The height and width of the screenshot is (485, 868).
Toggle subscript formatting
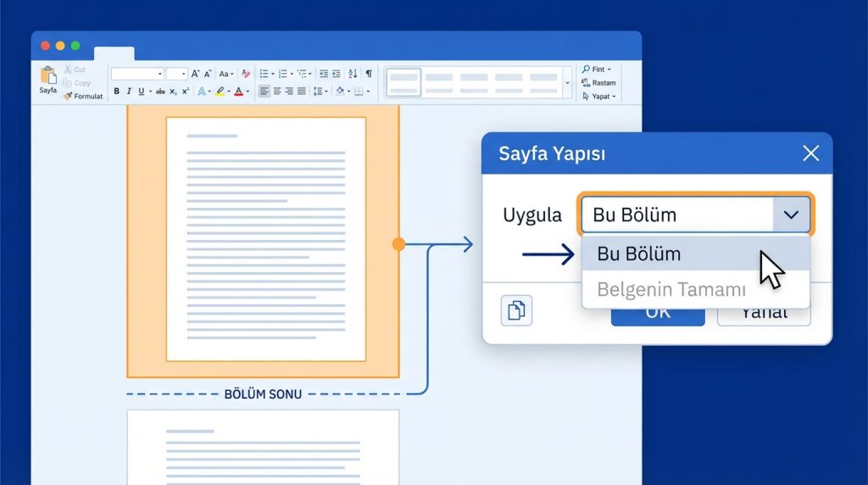pos(173,92)
